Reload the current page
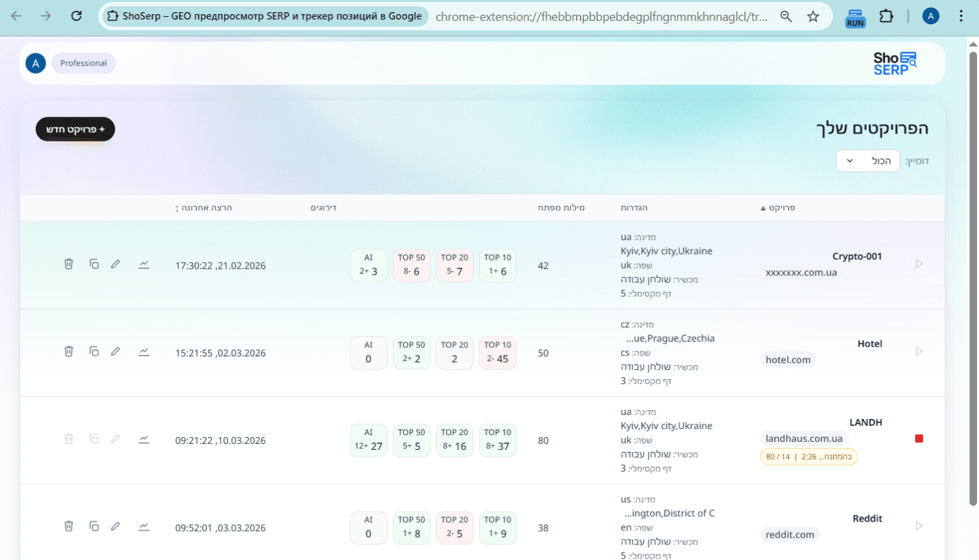 click(77, 16)
